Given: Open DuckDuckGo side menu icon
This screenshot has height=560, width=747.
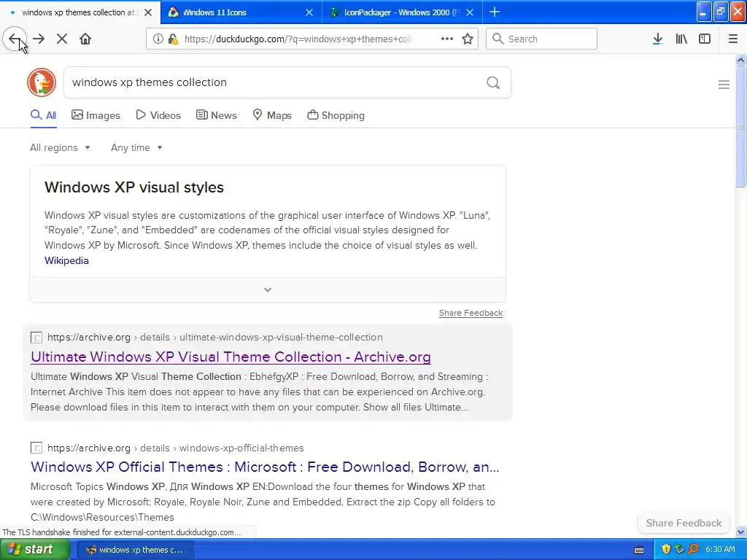Looking at the screenshot, I should (724, 85).
